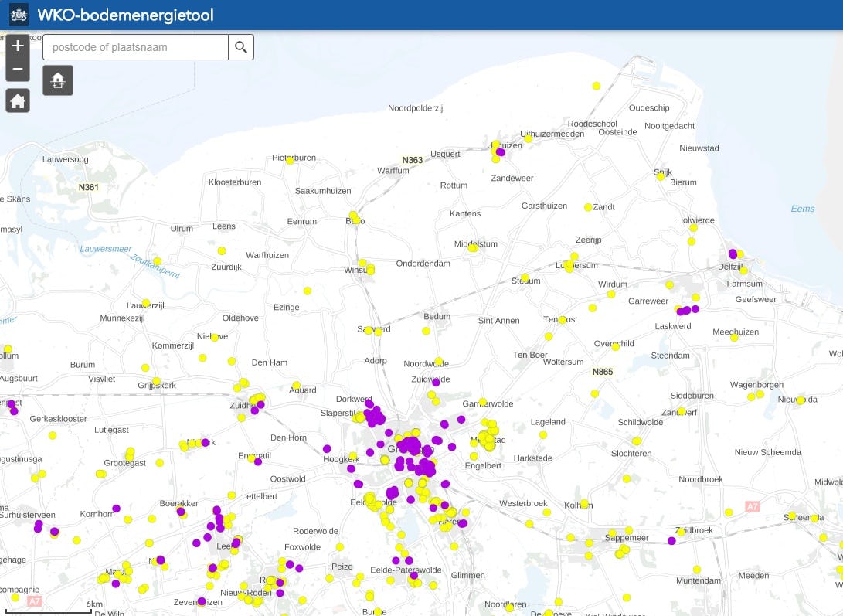Screen dimensions: 843x616
Task: Open the WKO-bodemenergietool header title
Action: [x=126, y=15]
